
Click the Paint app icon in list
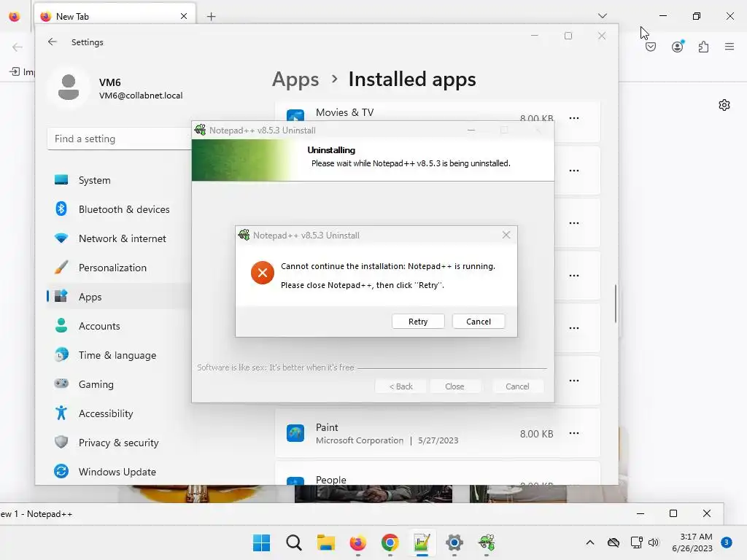tap(295, 433)
